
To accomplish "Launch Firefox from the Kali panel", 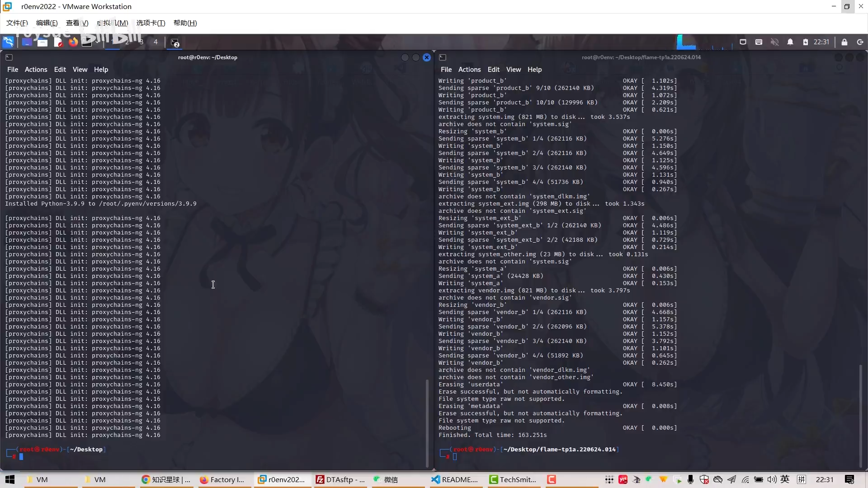I will (73, 42).
